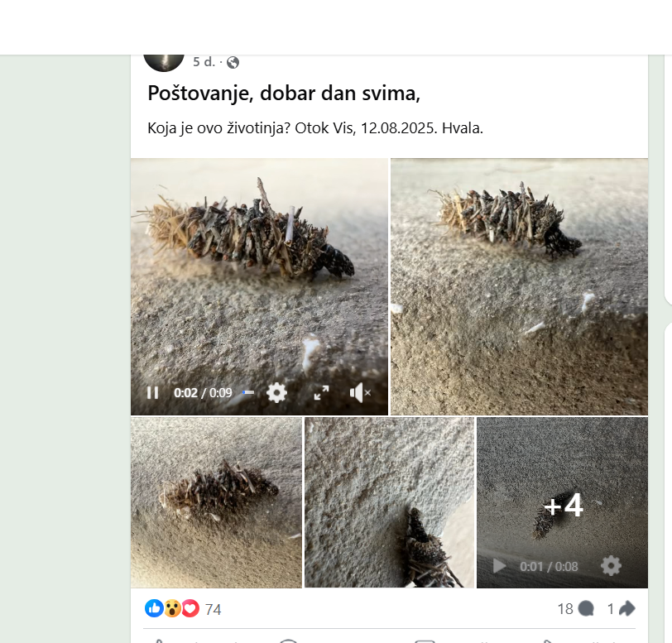Open the bottom-middle wall photo thumbnail

(x=389, y=502)
